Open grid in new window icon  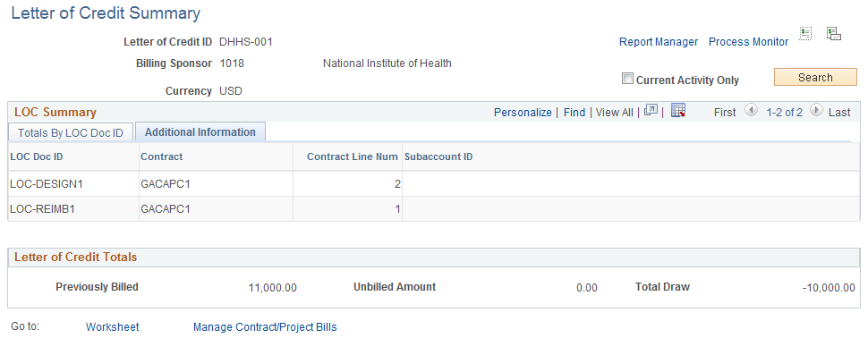(x=651, y=111)
